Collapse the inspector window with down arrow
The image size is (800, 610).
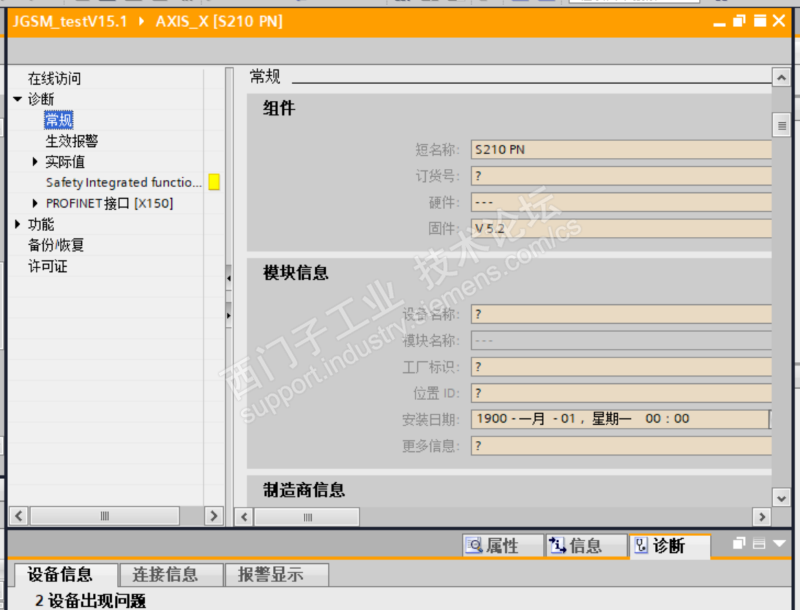coord(779,544)
